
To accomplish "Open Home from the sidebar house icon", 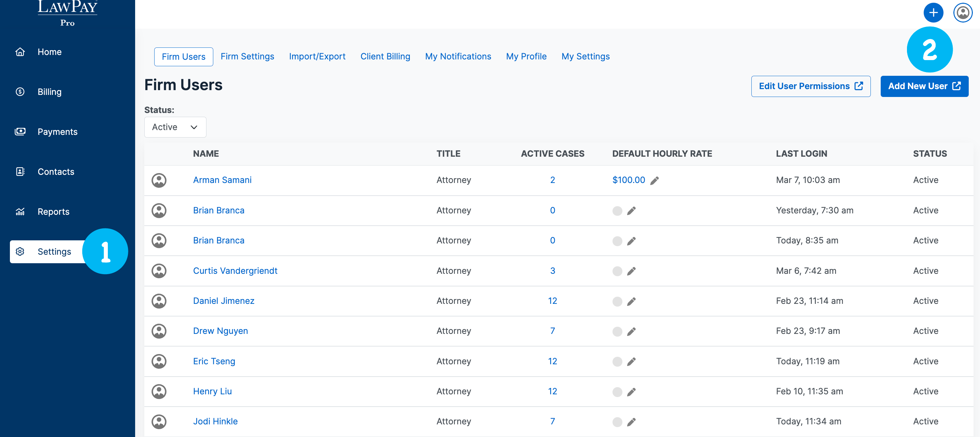I will 20,52.
